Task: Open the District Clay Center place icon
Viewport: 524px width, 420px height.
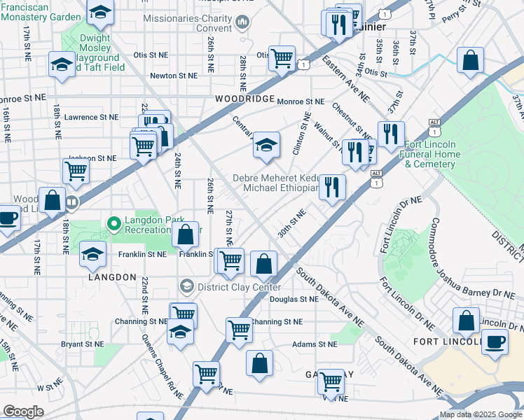Action: pyautogui.click(x=187, y=286)
